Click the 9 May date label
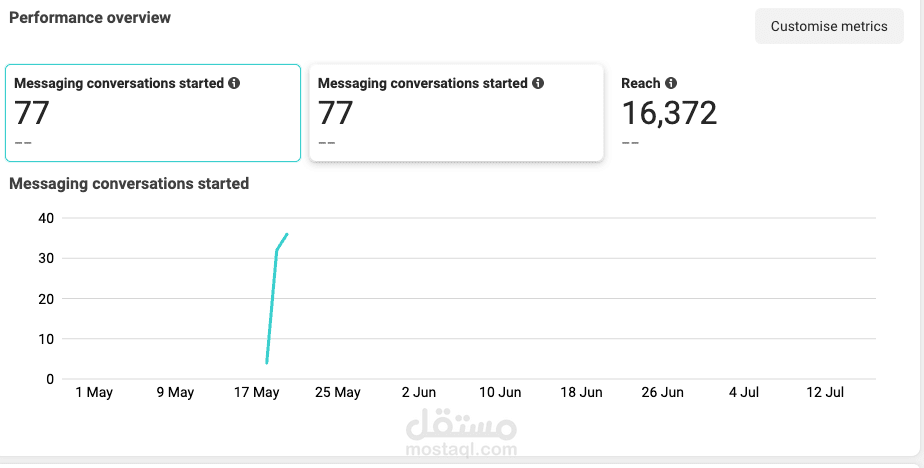The height and width of the screenshot is (468, 924). tap(175, 393)
